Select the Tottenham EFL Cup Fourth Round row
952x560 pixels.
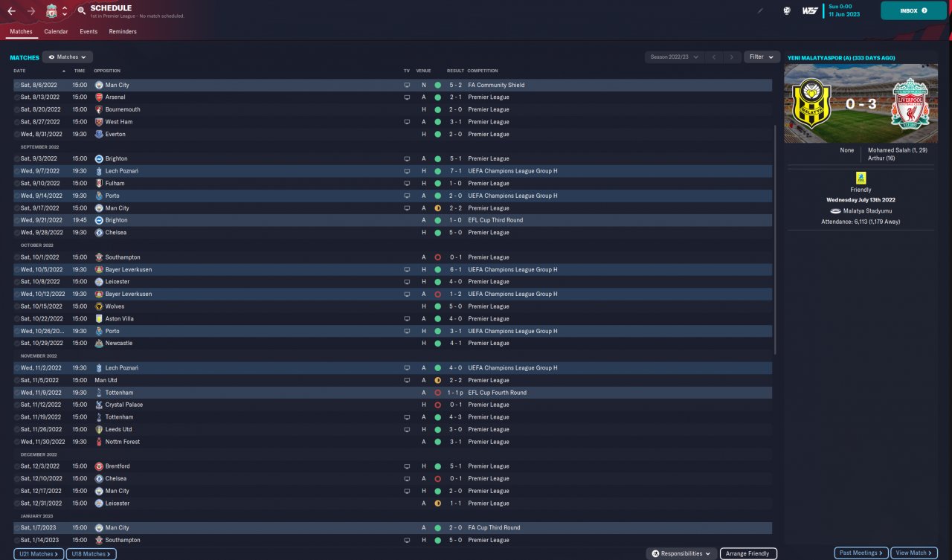[x=393, y=393]
